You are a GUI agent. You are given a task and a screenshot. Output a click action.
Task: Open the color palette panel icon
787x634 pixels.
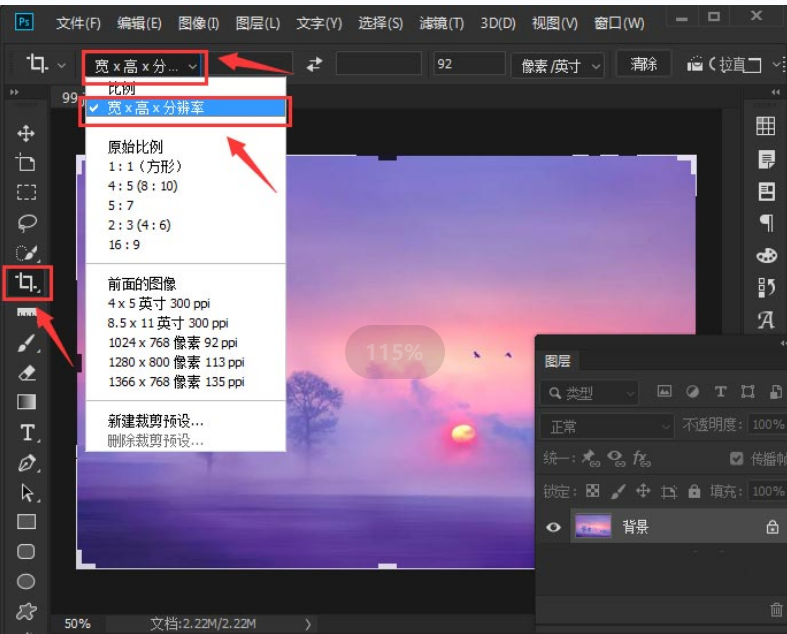(766, 256)
